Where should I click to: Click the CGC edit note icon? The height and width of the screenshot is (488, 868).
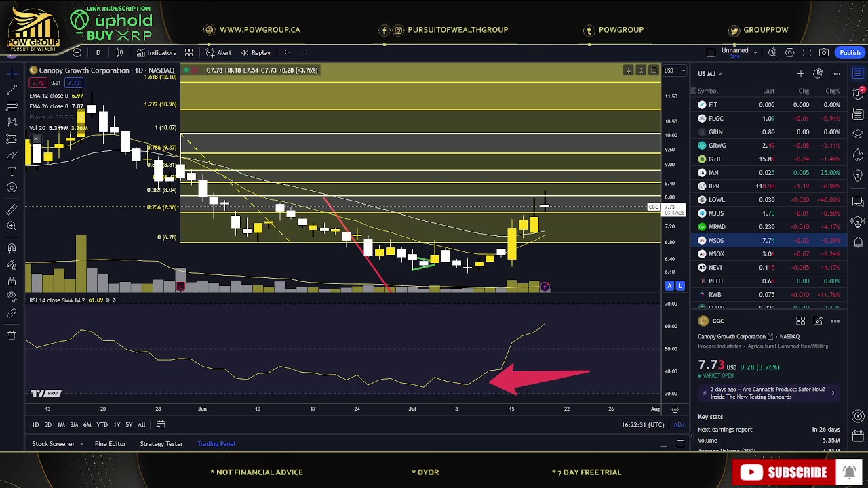[x=818, y=321]
